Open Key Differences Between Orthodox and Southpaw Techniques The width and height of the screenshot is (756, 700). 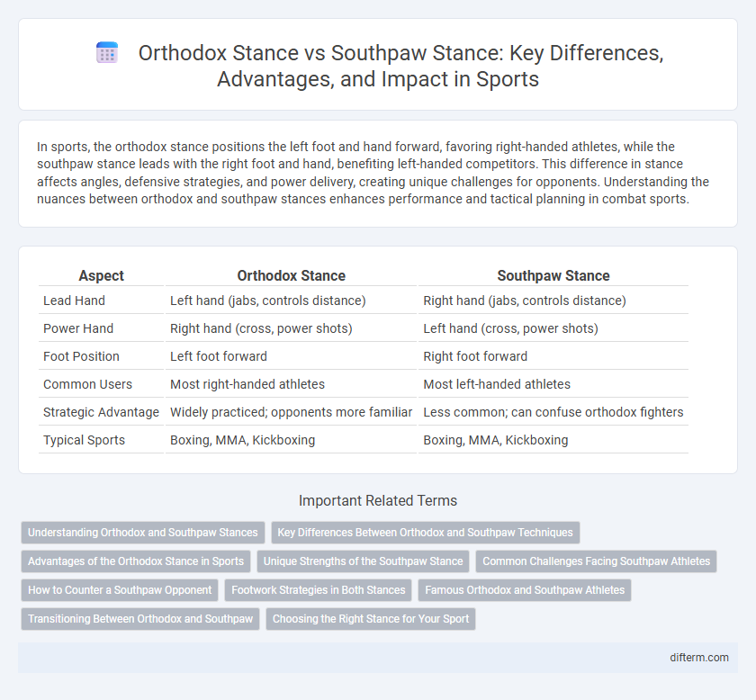coord(425,533)
